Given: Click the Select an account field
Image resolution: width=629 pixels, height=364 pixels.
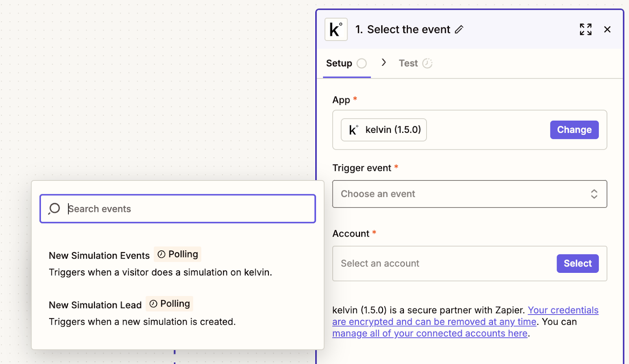Looking at the screenshot, I should [469, 263].
